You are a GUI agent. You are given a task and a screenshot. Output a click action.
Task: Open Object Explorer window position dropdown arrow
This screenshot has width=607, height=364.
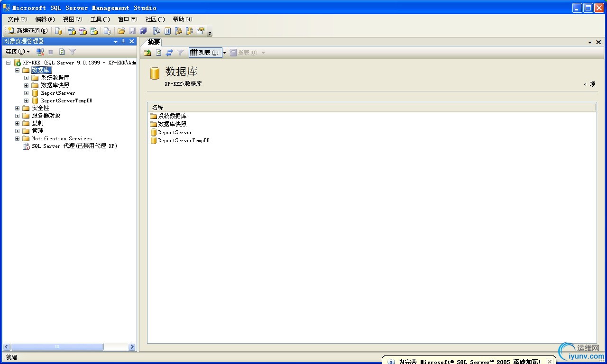pyautogui.click(x=116, y=42)
